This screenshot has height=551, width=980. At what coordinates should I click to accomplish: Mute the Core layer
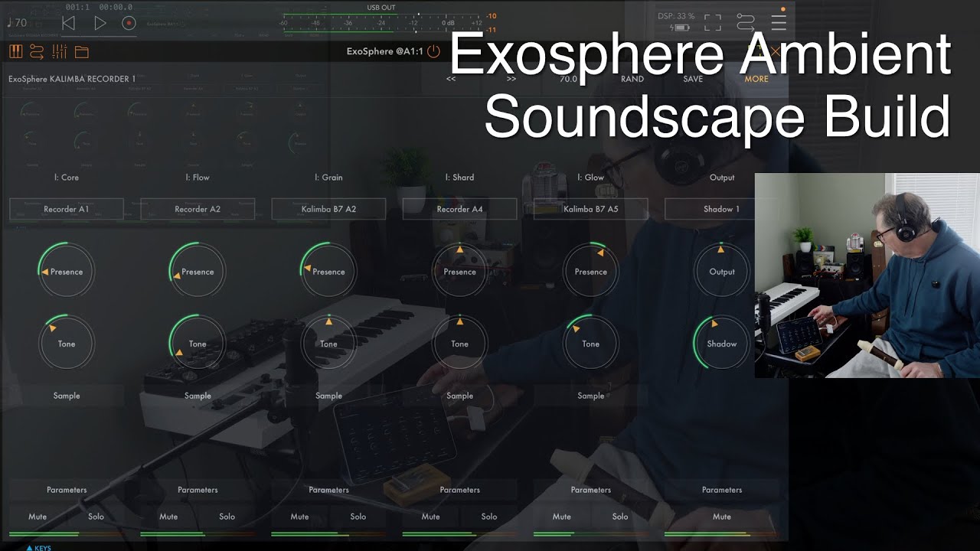(x=38, y=517)
